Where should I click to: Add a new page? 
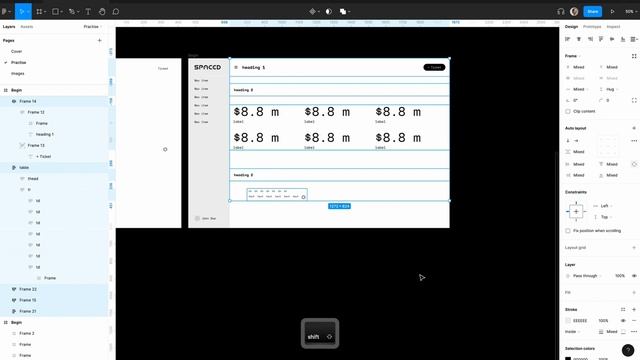pos(100,40)
